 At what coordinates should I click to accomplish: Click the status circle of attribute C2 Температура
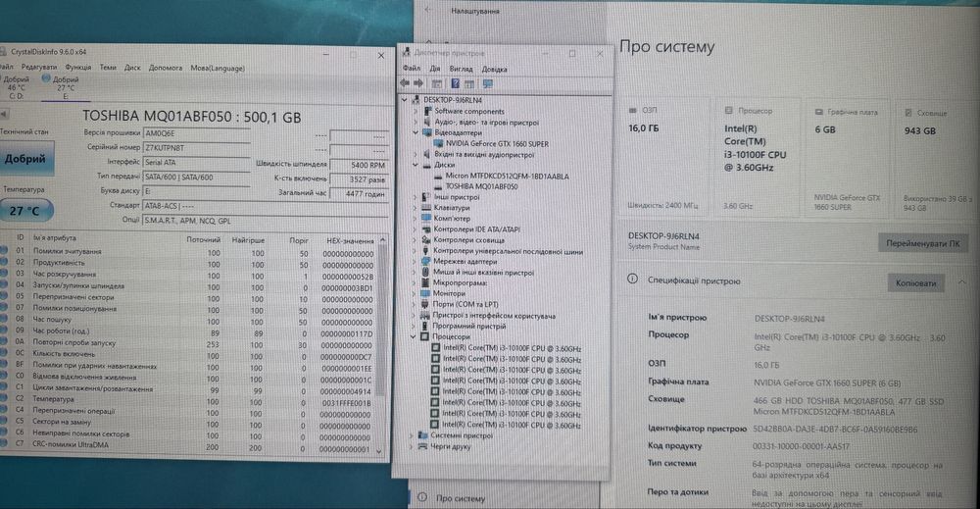point(4,398)
